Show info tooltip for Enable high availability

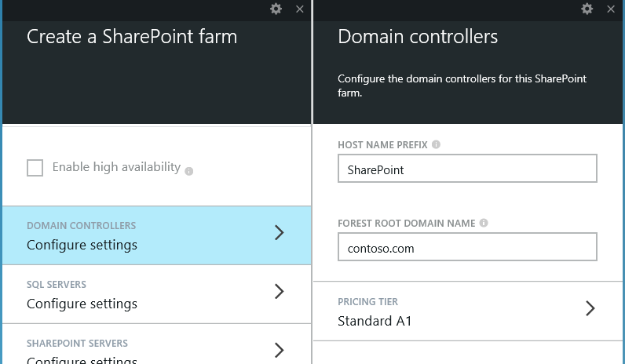[x=189, y=171]
